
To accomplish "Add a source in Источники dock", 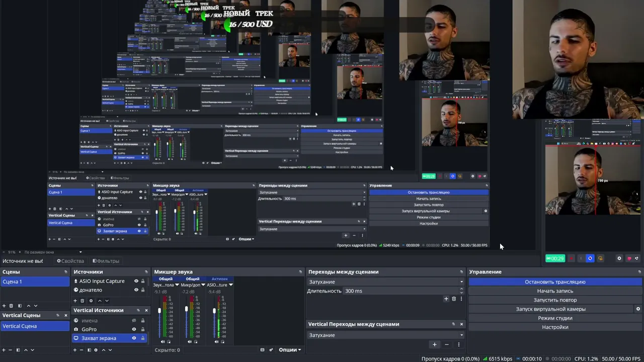I will pyautogui.click(x=75, y=301).
